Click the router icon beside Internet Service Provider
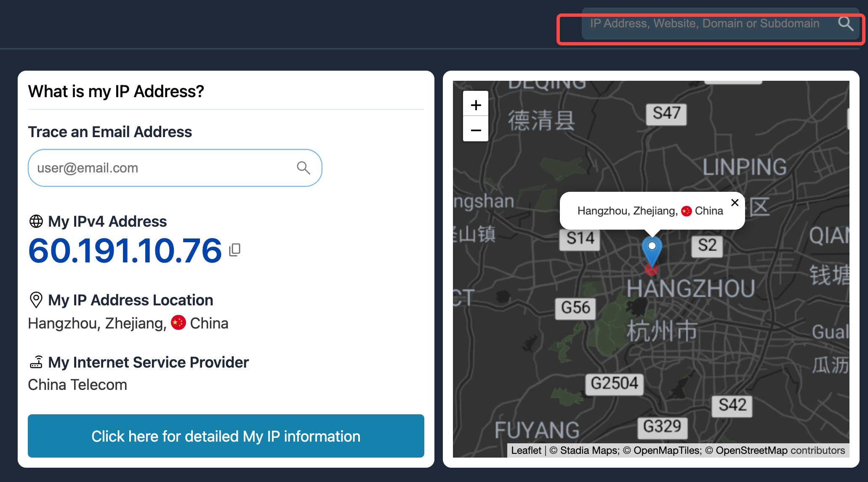 pos(36,362)
